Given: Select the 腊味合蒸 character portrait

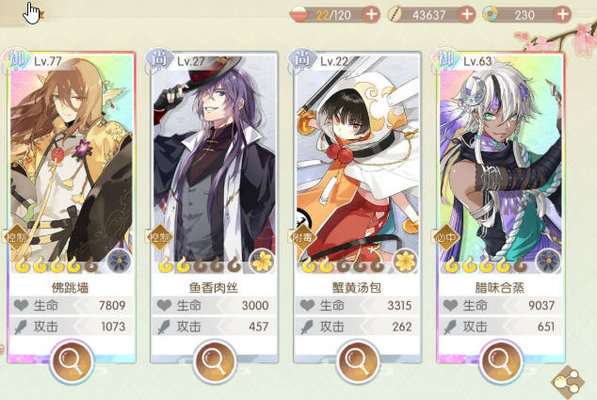Looking at the screenshot, I should click(x=501, y=160).
